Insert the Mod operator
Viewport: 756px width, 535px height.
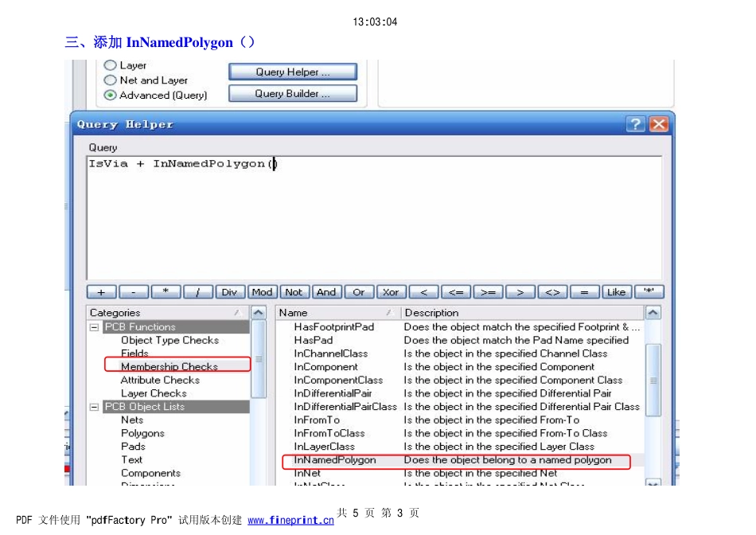click(x=263, y=292)
